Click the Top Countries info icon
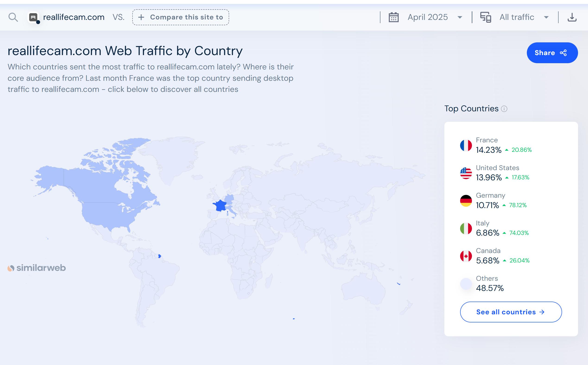588x365 pixels. point(504,109)
